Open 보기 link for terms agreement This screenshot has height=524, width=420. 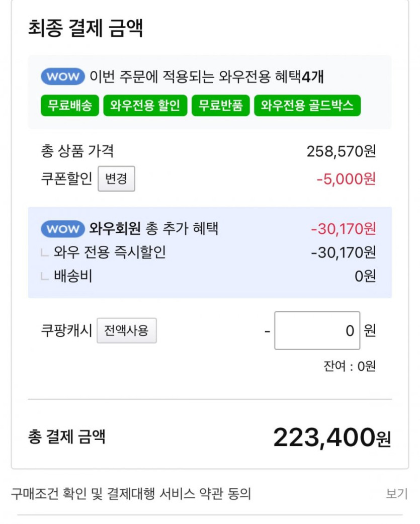coord(396,494)
